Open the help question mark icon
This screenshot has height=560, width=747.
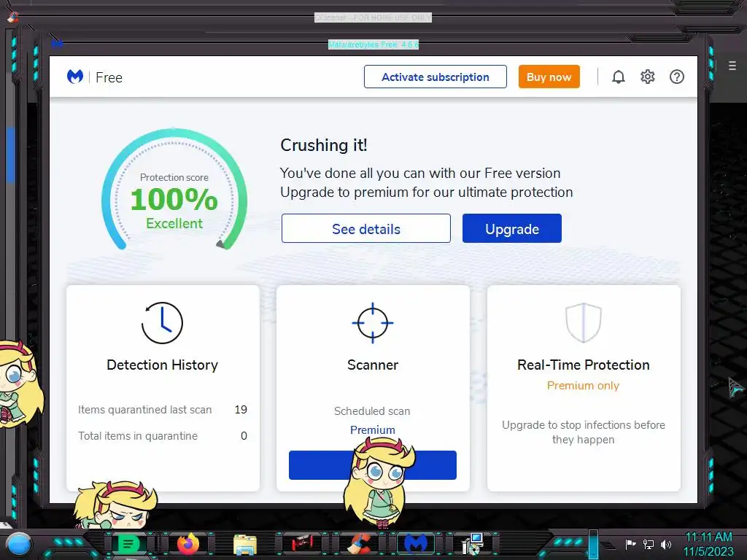676,77
